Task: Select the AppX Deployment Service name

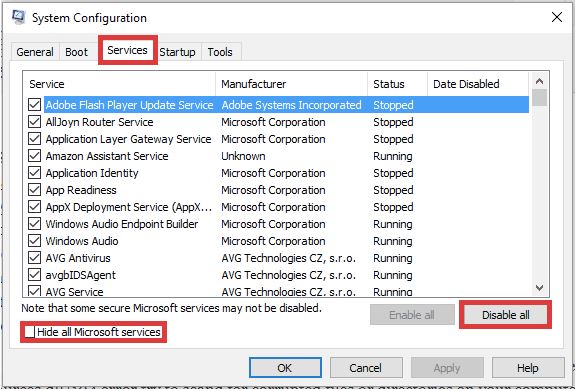Action: tap(129, 207)
